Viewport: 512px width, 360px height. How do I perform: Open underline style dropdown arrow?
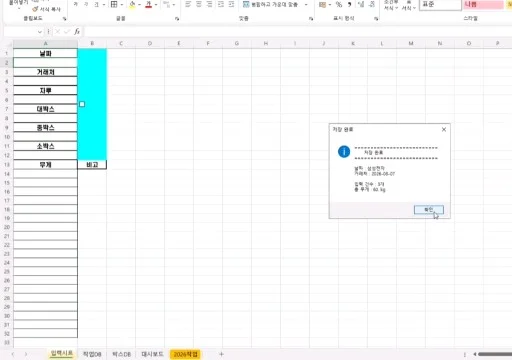pos(104,5)
